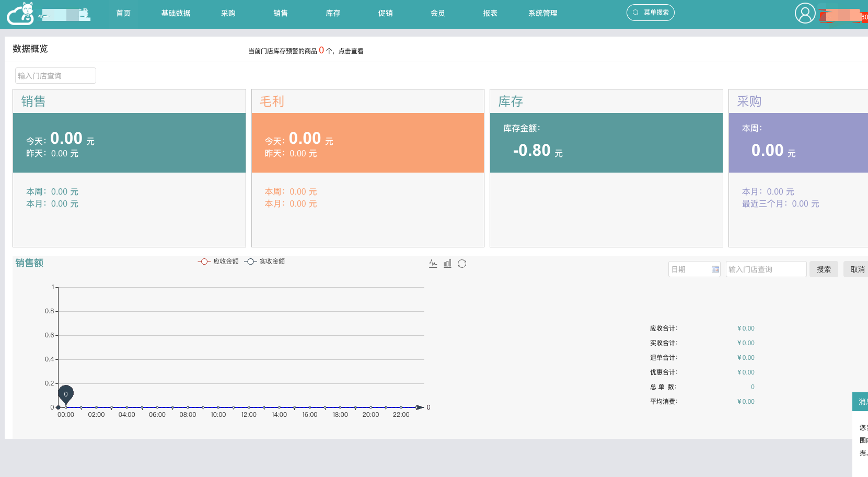
Task: Open the calendar icon in date field
Action: (x=715, y=269)
